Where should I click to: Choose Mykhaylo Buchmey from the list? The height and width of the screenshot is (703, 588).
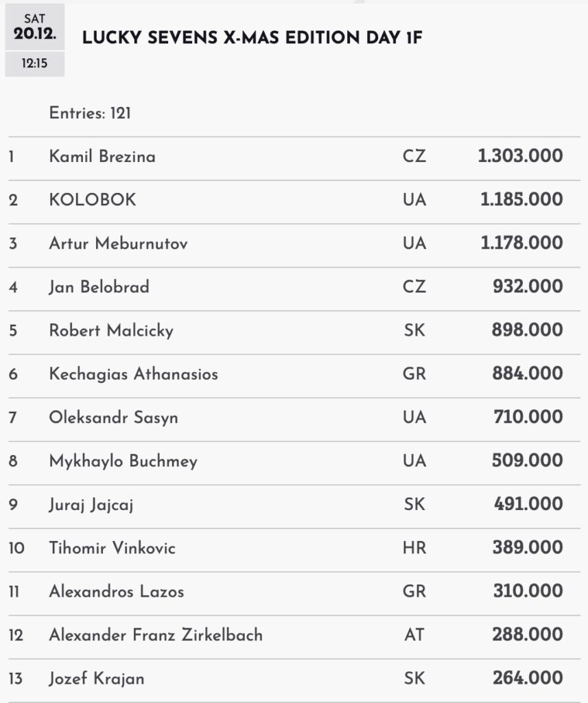tap(124, 461)
